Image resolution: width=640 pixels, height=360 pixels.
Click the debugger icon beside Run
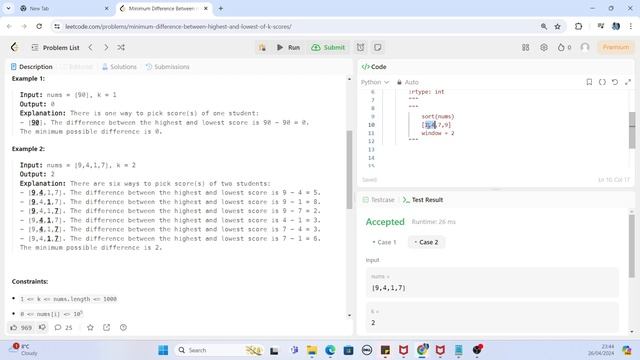point(262,47)
